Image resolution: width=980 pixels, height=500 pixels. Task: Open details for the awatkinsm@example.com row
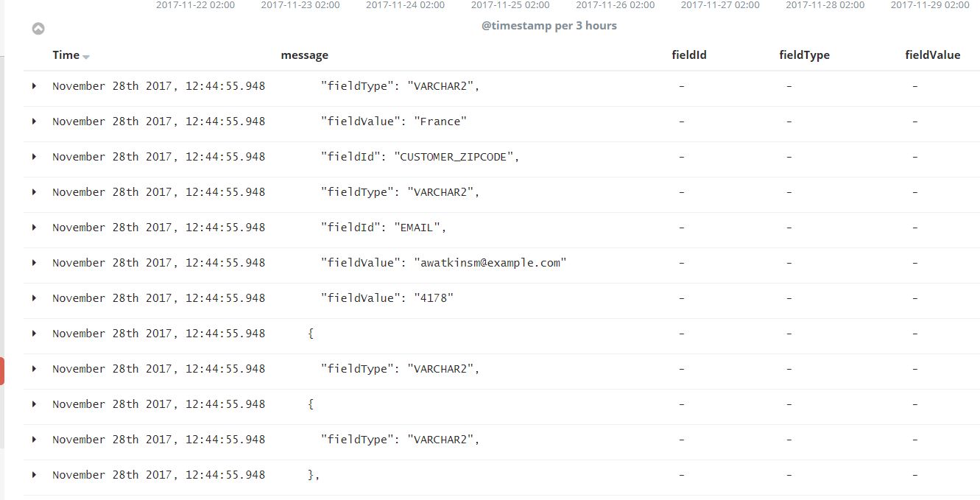[x=34, y=263]
